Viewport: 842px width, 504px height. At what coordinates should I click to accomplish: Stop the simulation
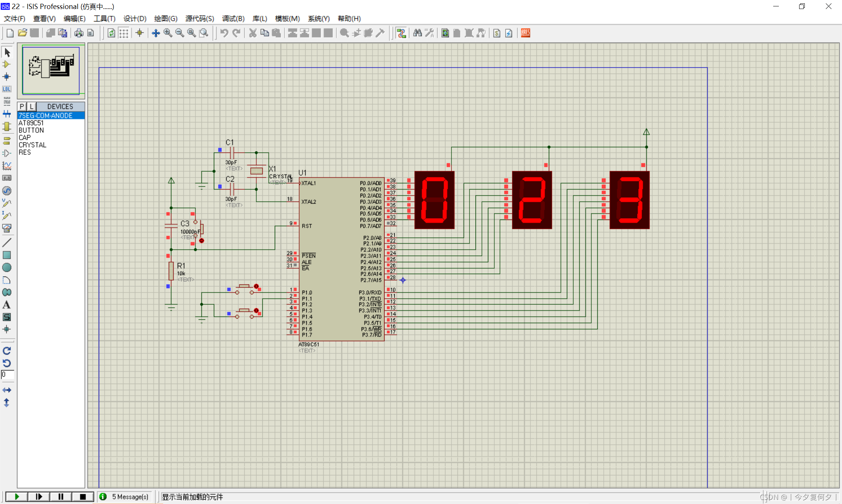pos(83,496)
